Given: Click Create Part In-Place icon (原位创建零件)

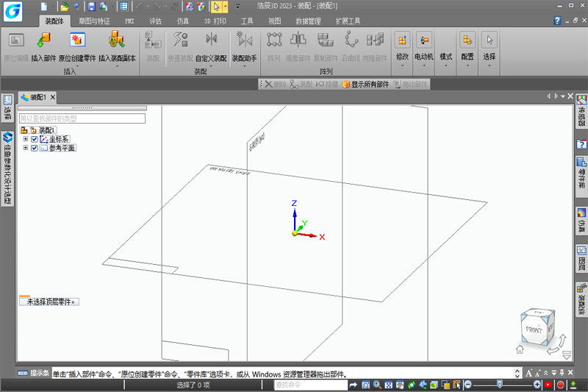Looking at the screenshot, I should 78,40.
